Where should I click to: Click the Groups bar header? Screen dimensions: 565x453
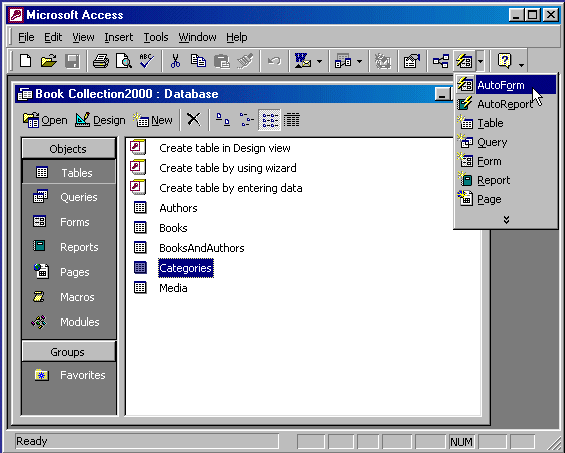pyautogui.click(x=68, y=351)
